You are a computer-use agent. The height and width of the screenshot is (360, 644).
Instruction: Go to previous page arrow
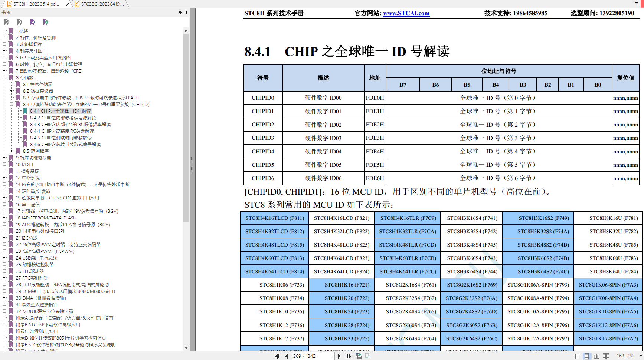point(287,356)
